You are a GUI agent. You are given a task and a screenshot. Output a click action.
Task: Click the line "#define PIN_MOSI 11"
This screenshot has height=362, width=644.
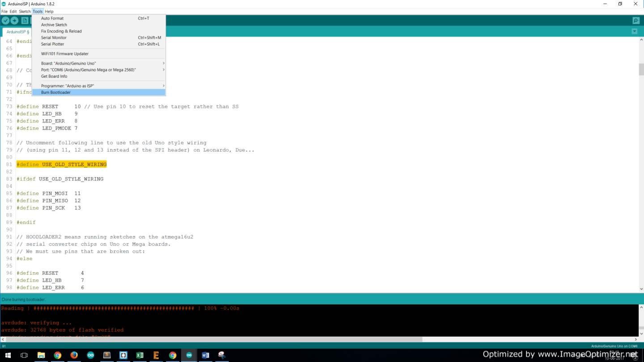49,194
